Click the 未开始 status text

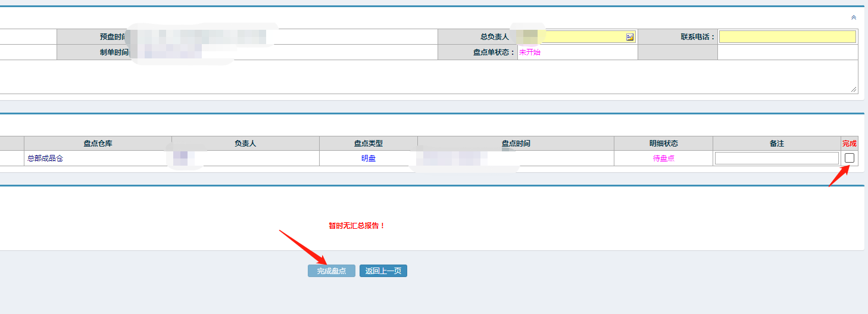coord(530,52)
